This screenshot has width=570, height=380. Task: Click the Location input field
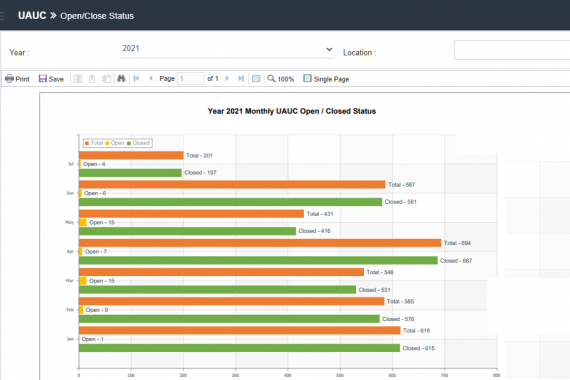512,50
